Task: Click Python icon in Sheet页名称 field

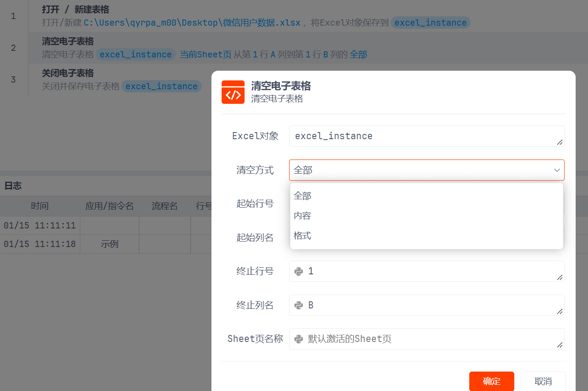Action: tap(299, 339)
